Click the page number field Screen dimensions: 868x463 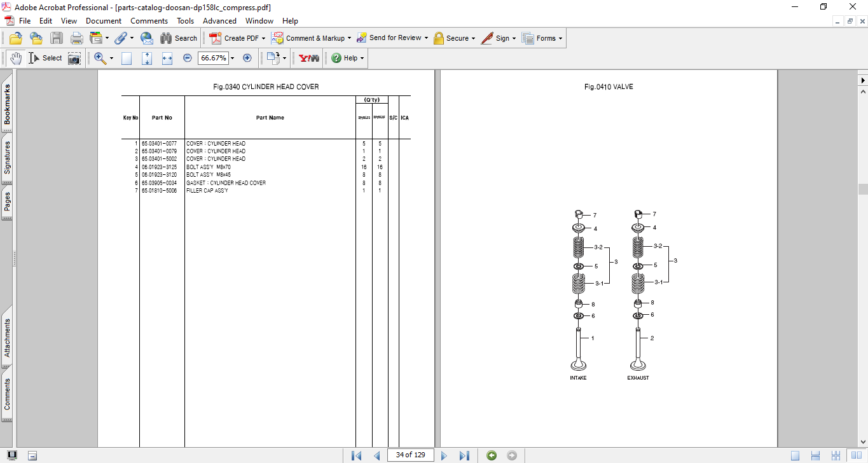pyautogui.click(x=410, y=455)
